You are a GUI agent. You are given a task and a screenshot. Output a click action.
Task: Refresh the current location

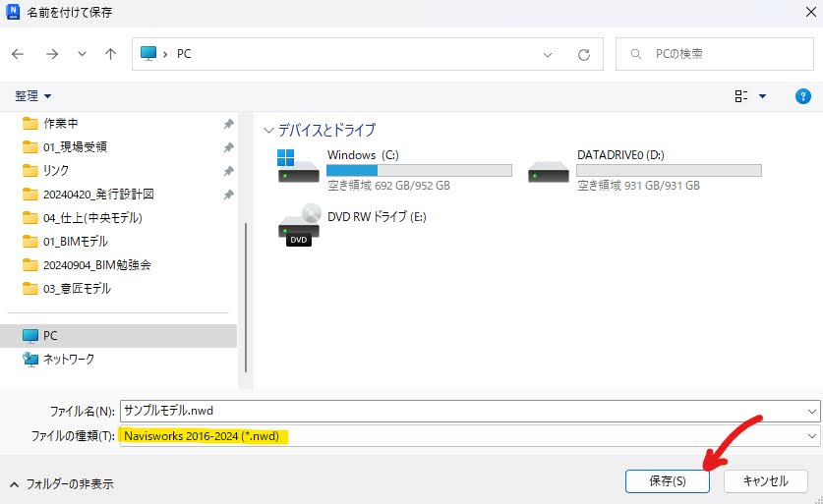(x=584, y=55)
